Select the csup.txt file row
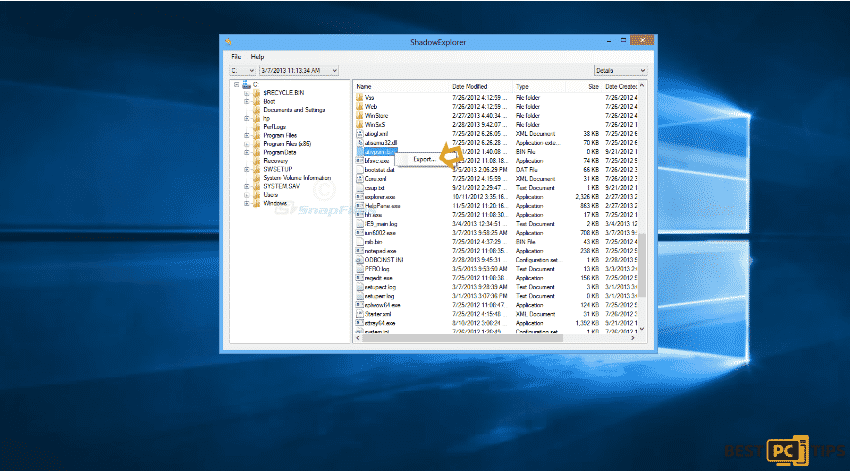 pos(496,188)
